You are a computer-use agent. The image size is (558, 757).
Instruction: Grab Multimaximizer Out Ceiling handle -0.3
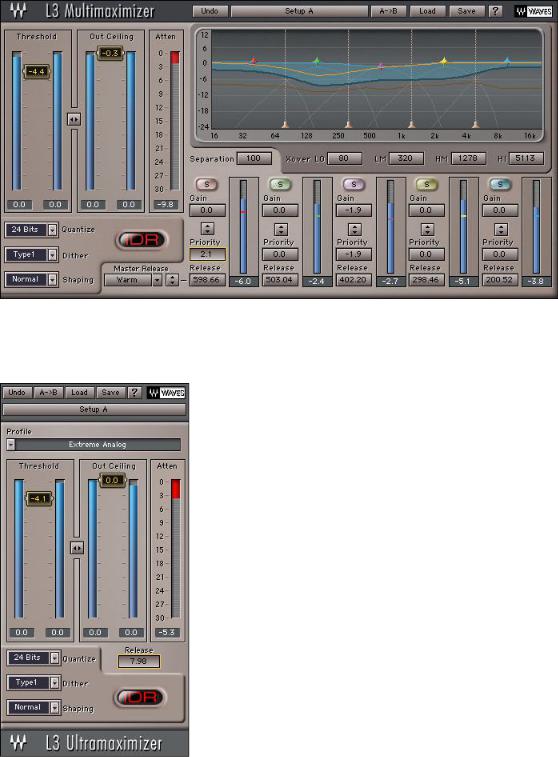(110, 53)
